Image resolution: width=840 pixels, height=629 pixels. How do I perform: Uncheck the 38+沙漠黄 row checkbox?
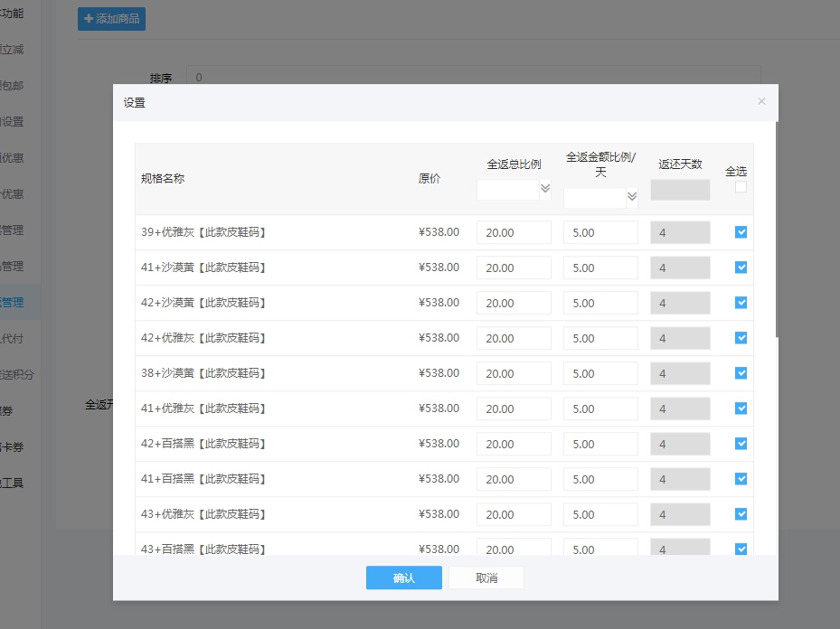point(741,373)
